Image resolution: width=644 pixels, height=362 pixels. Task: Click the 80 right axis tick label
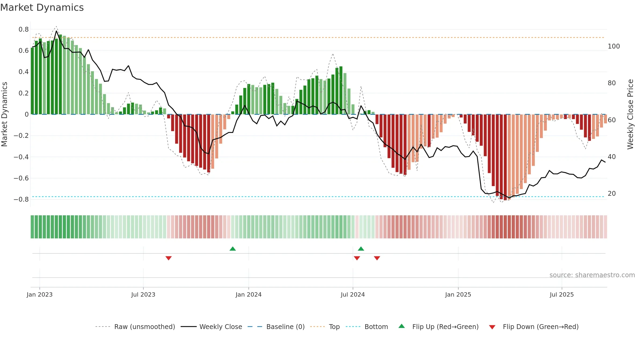tap(612, 83)
